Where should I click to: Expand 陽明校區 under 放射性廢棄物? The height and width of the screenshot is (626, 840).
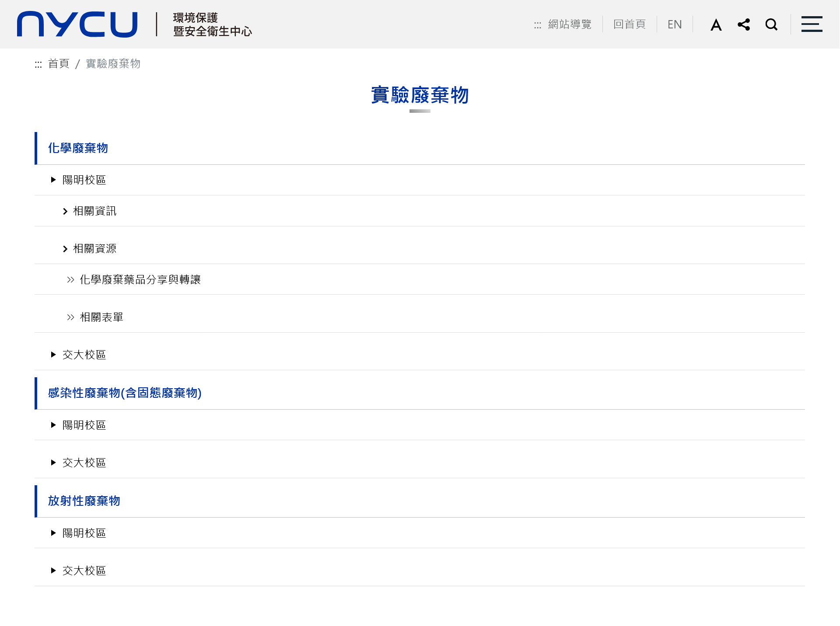point(84,533)
